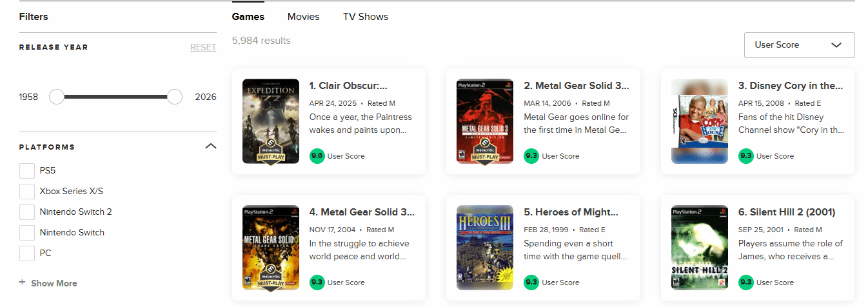Image resolution: width=868 pixels, height=307 pixels.
Task: Open the User Score sort dropdown
Action: 799,45
